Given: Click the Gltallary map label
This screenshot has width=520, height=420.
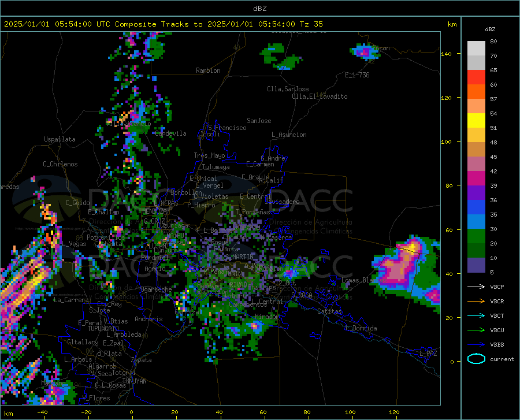Looking at the screenshot, I should click(x=83, y=342).
